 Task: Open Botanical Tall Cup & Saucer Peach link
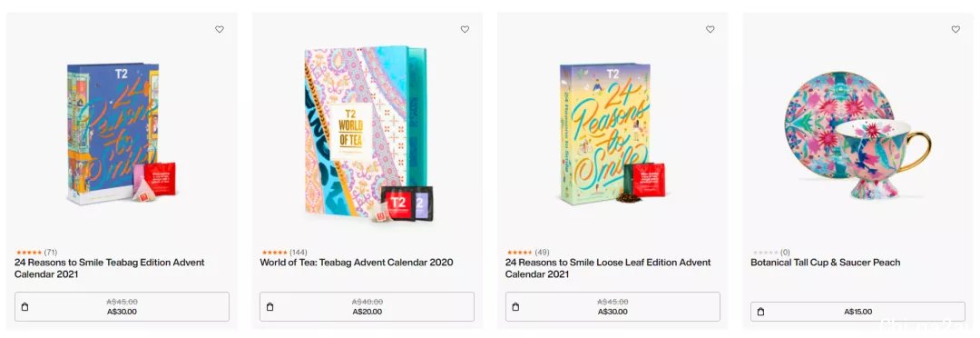[x=826, y=263]
